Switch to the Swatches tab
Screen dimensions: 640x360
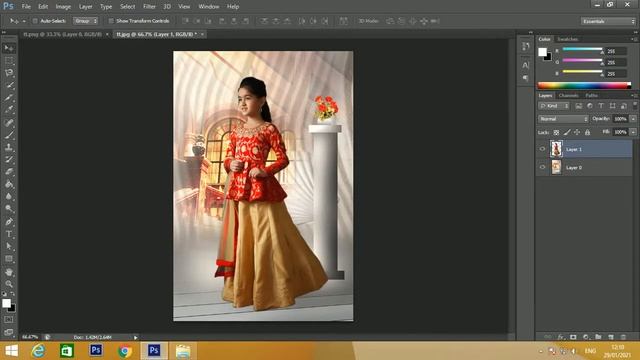click(x=568, y=39)
